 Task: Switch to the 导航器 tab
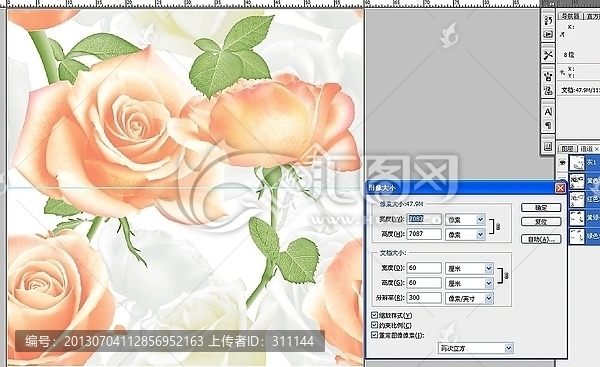coord(570,16)
